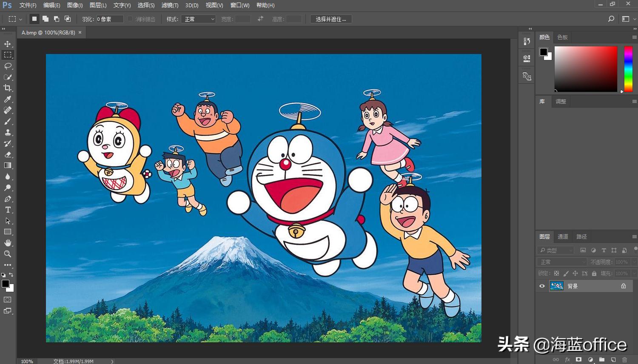This screenshot has width=638, height=364.
Task: Select the Lasso tool
Action: click(x=7, y=66)
